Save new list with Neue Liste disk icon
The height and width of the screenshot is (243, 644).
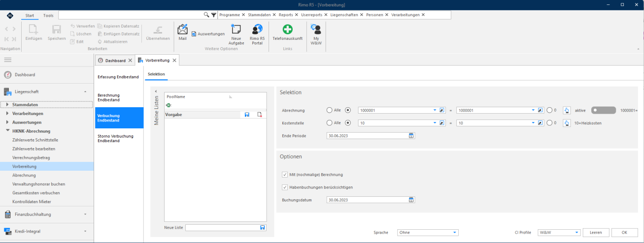pyautogui.click(x=263, y=227)
